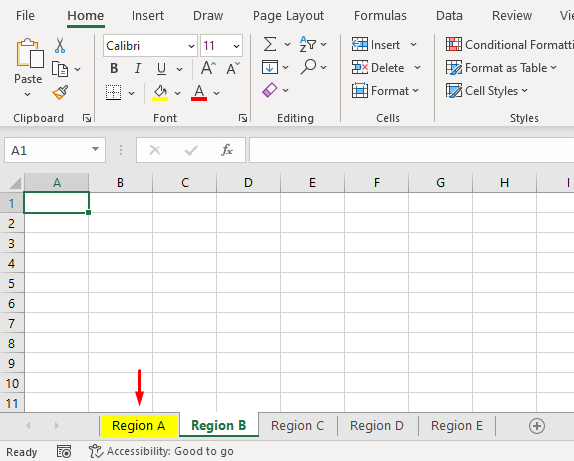This screenshot has width=574, height=461.
Task: Add a new sheet with plus icon
Action: tap(537, 426)
